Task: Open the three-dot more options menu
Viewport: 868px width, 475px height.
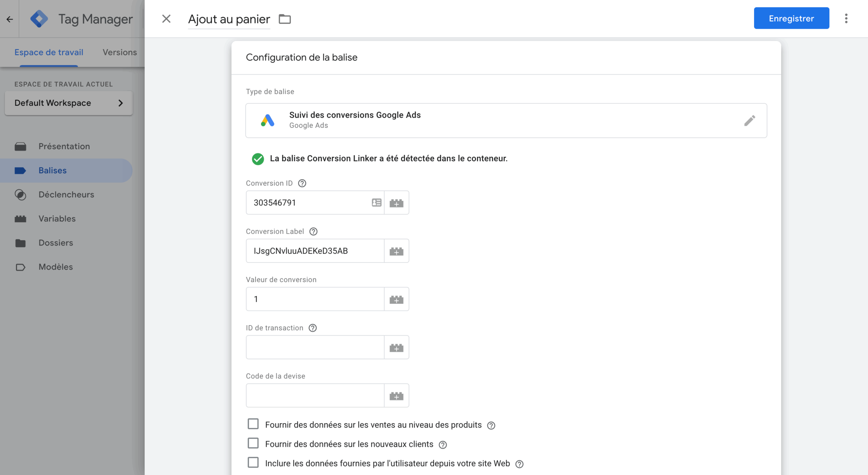Action: tap(846, 18)
